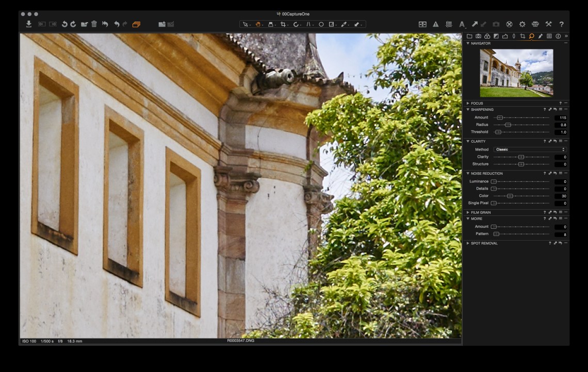Open Preferences with the gear icon
This screenshot has height=372, width=588.
[522, 24]
